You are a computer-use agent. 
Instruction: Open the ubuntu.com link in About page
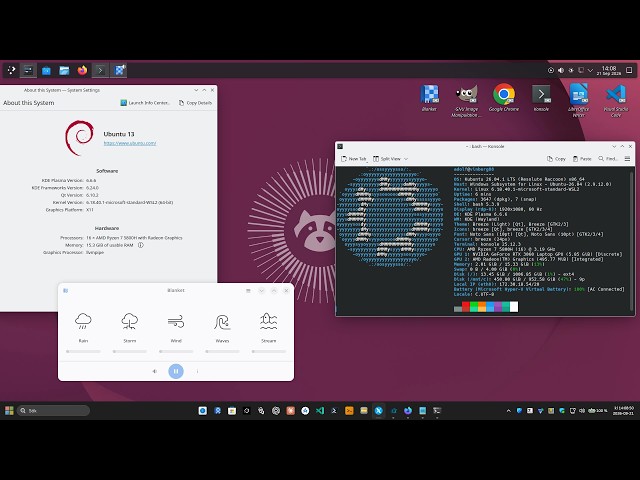(x=130, y=143)
